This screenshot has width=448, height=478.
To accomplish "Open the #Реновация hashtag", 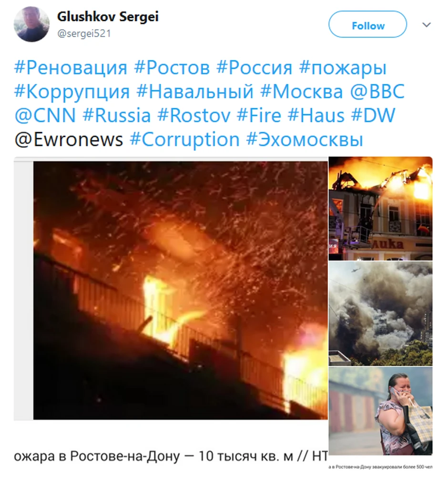I will point(71,68).
